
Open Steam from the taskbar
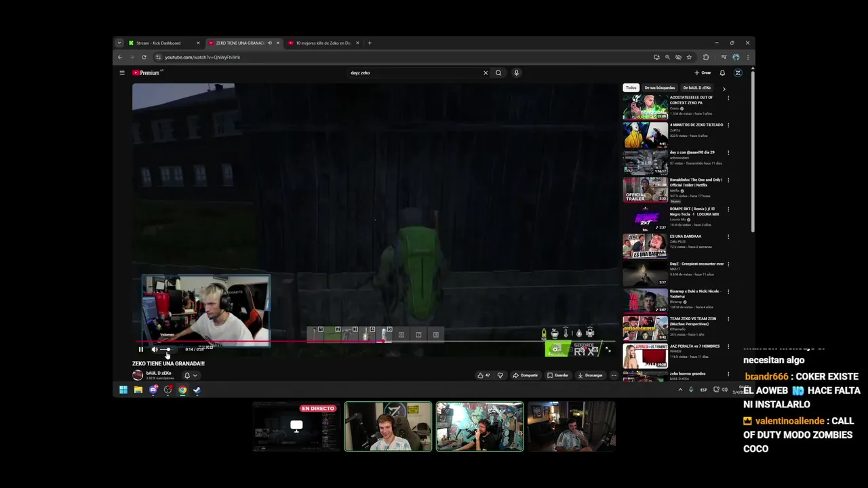197,390
